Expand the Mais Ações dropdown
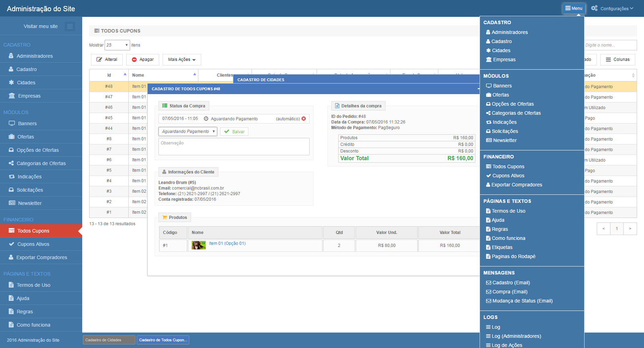Screen dimensions: 644x348 [x=182, y=60]
